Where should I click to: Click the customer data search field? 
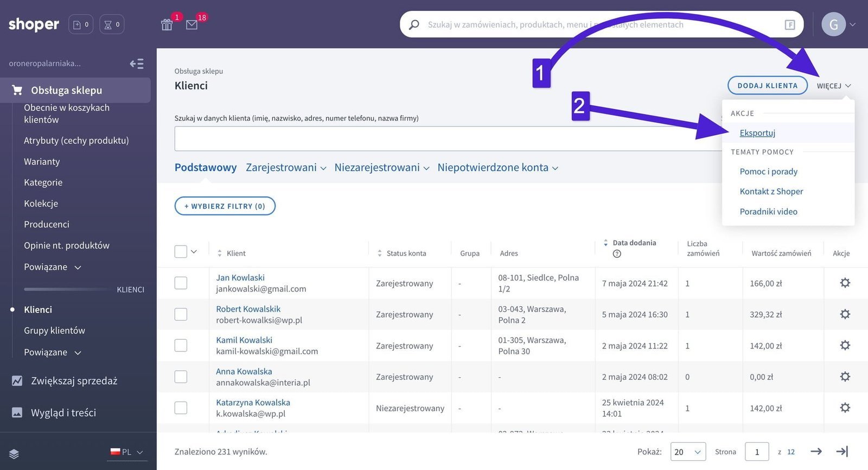pos(445,139)
